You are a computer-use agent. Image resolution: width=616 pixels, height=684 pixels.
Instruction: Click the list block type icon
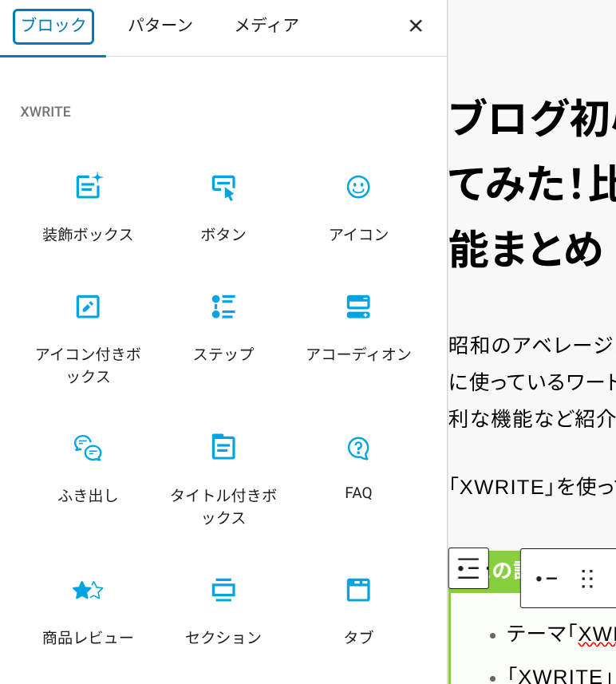pyautogui.click(x=468, y=568)
